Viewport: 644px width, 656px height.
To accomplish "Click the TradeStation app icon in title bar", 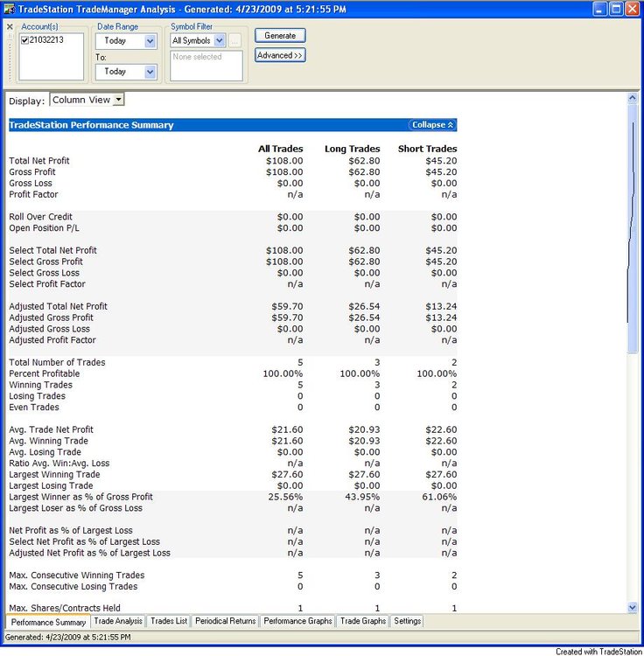I will point(9,9).
